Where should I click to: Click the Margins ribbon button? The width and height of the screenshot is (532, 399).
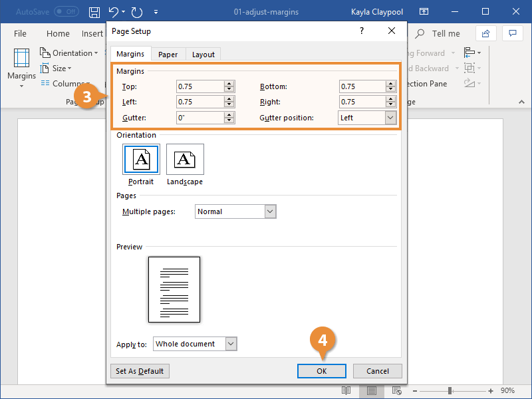point(21,68)
